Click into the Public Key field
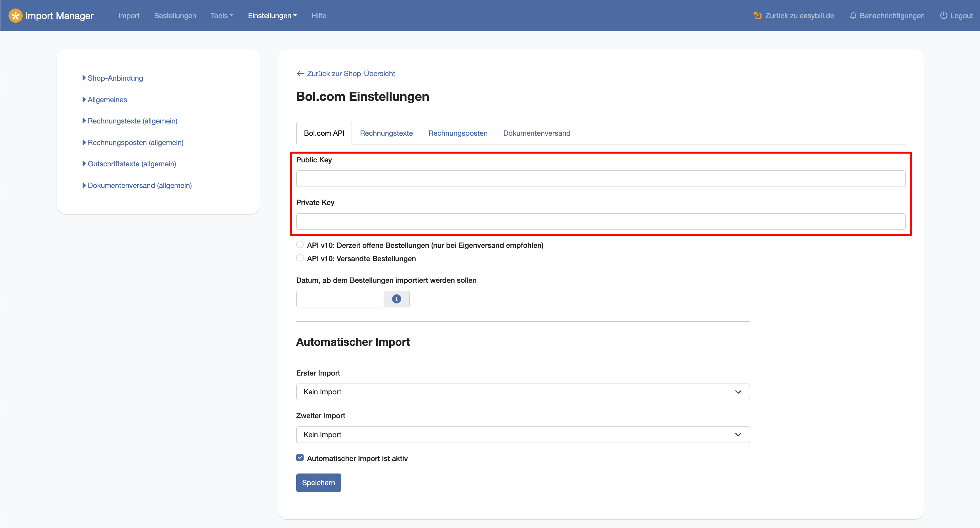This screenshot has width=980, height=528. [600, 179]
